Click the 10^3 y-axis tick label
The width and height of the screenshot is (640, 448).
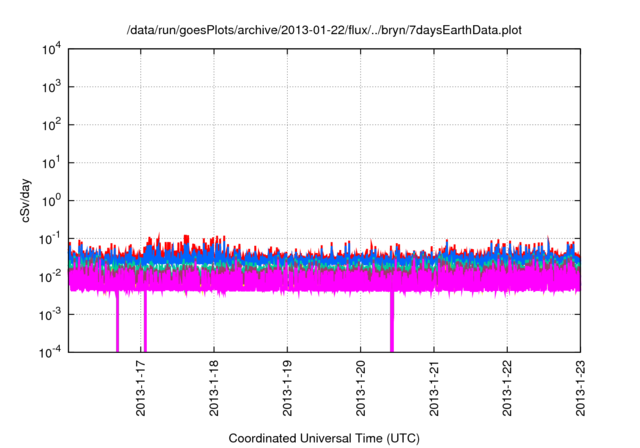click(x=52, y=87)
